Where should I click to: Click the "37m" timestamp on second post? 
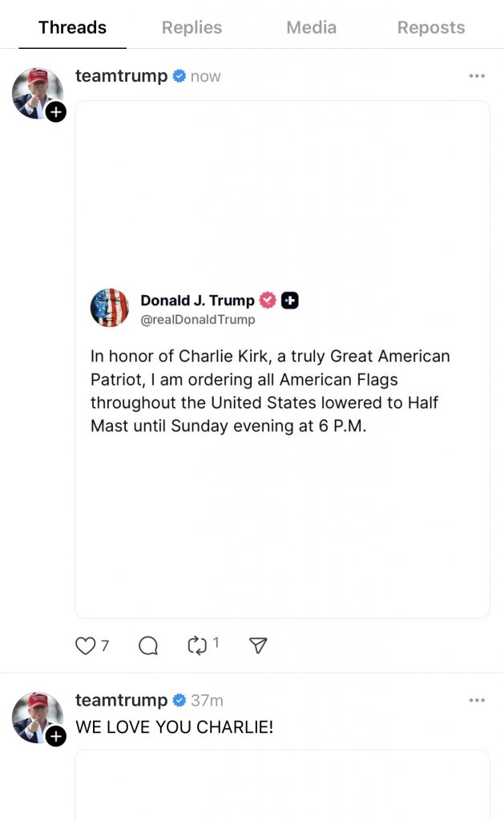(x=207, y=700)
